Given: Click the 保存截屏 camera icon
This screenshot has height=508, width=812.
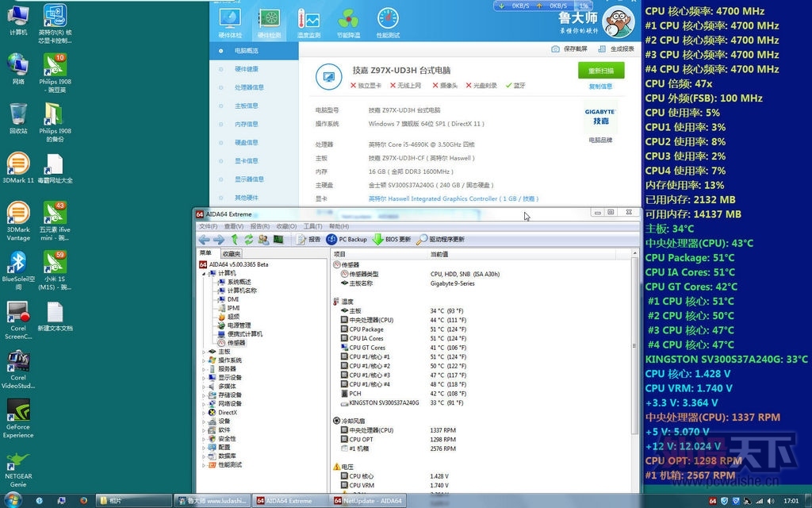Looking at the screenshot, I should (555, 48).
